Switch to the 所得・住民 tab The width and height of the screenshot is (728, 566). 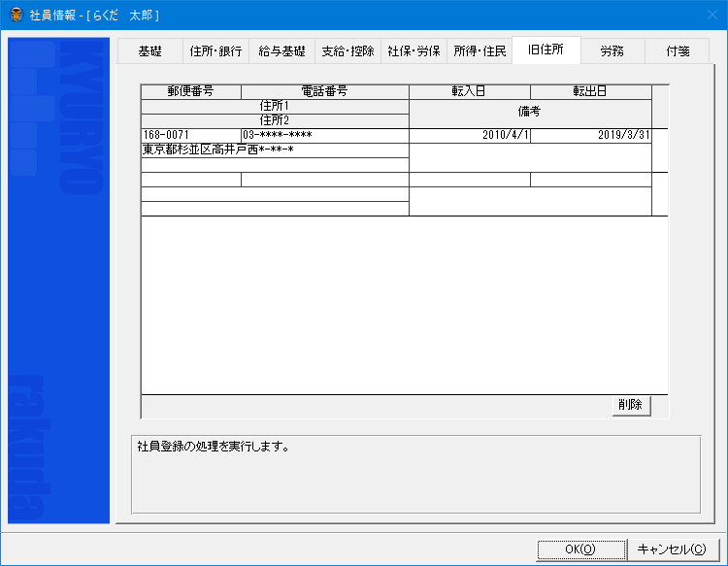click(480, 51)
